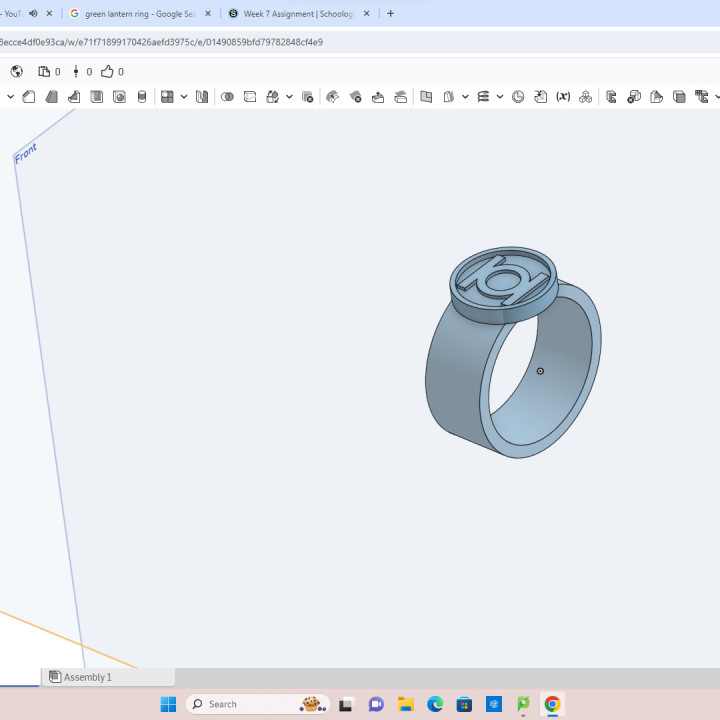Select the Linear pattern tool
The height and width of the screenshot is (720, 720).
coord(167,97)
